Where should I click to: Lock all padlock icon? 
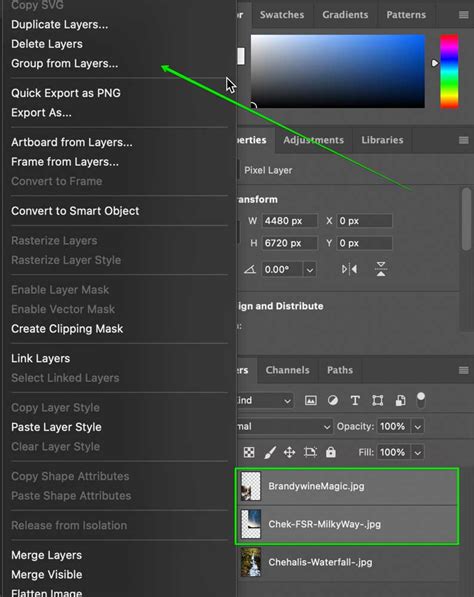point(331,452)
